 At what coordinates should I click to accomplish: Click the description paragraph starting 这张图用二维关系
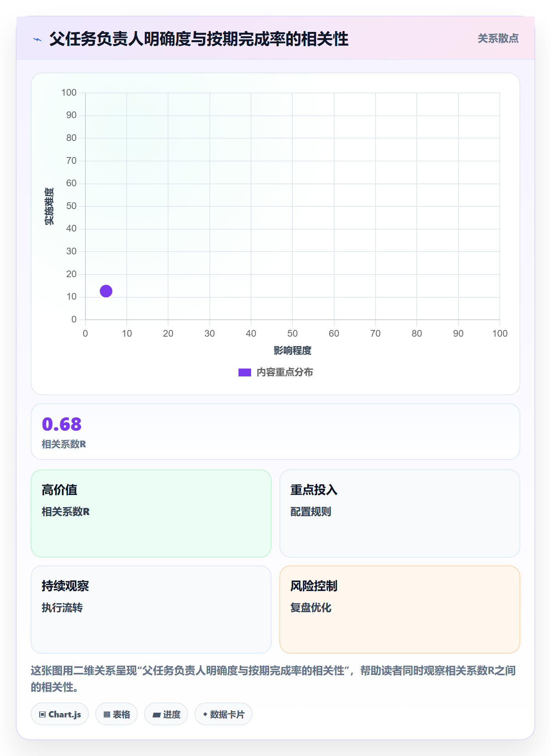pos(274,678)
